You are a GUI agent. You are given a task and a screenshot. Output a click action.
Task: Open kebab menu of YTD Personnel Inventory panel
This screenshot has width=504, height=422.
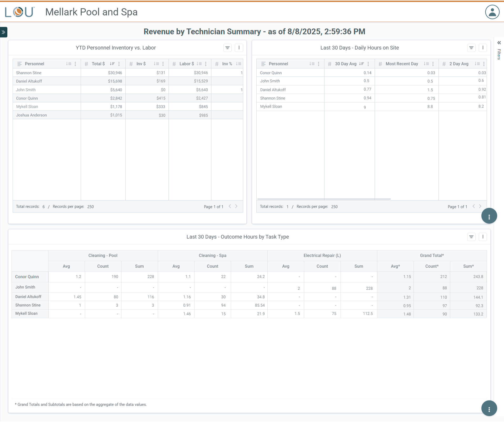click(239, 48)
